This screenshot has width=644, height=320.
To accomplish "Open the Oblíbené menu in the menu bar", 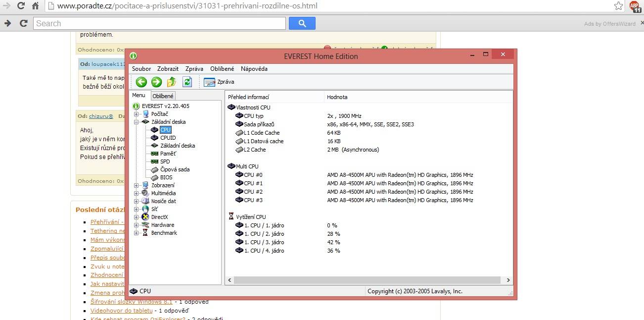I will (x=222, y=69).
